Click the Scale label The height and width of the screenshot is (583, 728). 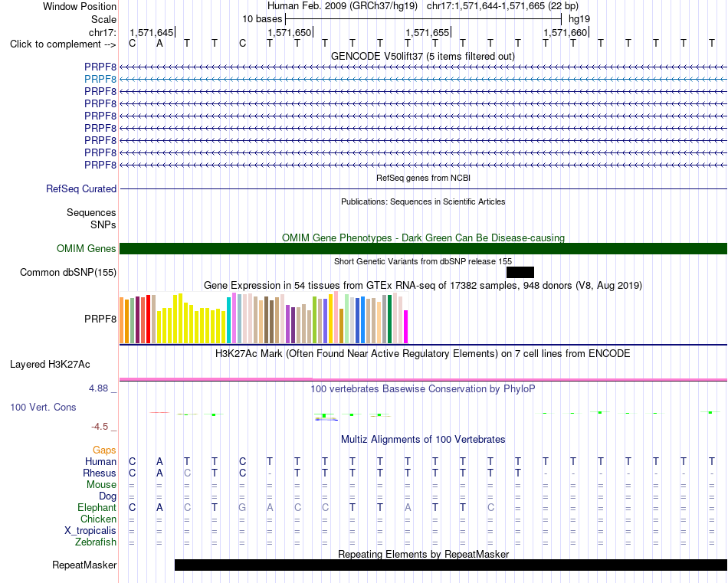point(103,19)
